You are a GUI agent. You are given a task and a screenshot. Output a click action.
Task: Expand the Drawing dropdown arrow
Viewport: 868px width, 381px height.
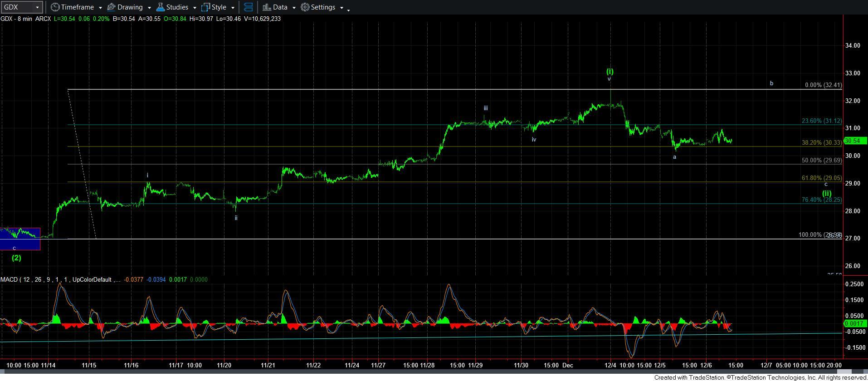click(x=149, y=8)
